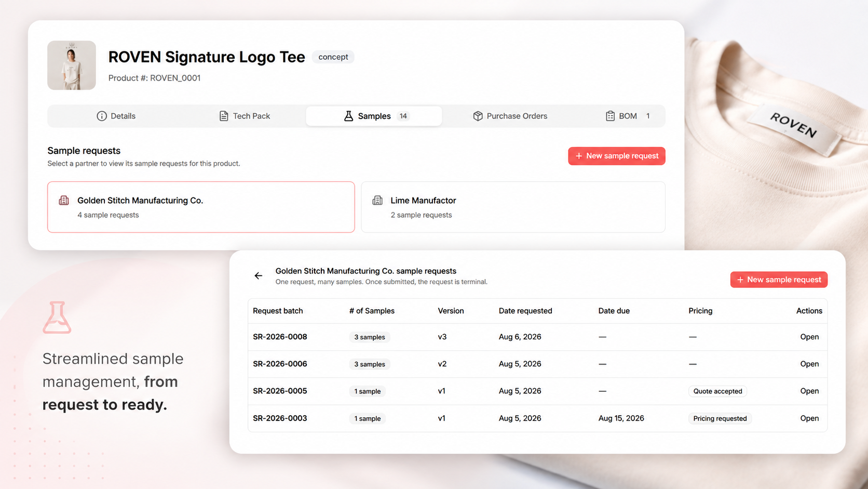Click the Pricing requested badge

point(720,418)
